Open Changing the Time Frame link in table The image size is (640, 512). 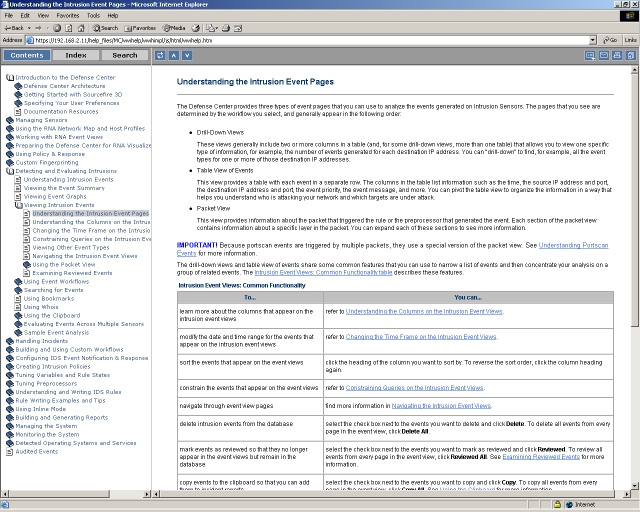(x=421, y=337)
